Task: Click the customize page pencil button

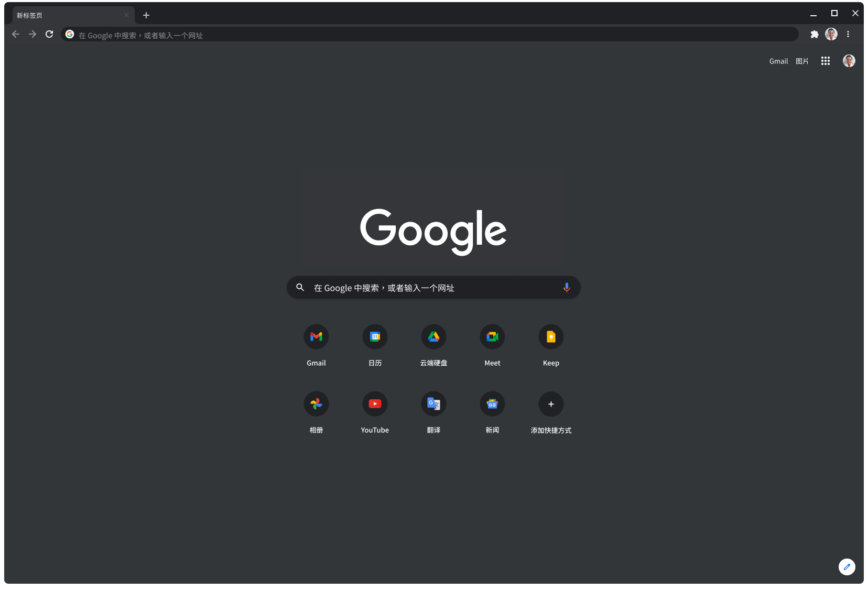Action: [x=847, y=566]
